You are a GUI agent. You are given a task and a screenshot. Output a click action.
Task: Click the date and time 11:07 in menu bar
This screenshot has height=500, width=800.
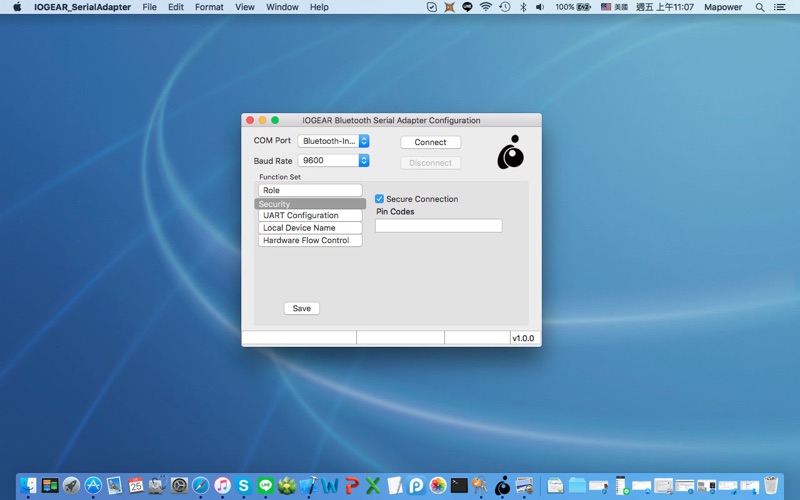[665, 7]
